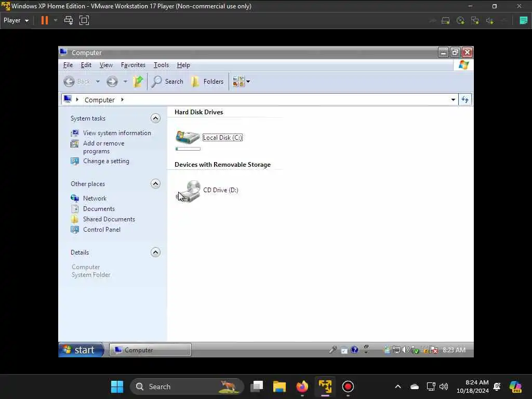
Task: Click the XP tray network computer icon
Action: 396,350
